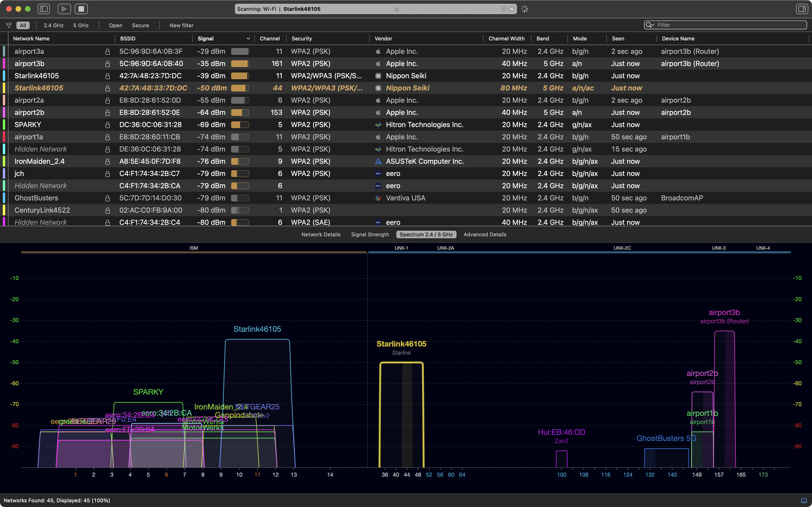This screenshot has height=507, width=812.
Task: Click the ISM band label
Action: [193, 248]
